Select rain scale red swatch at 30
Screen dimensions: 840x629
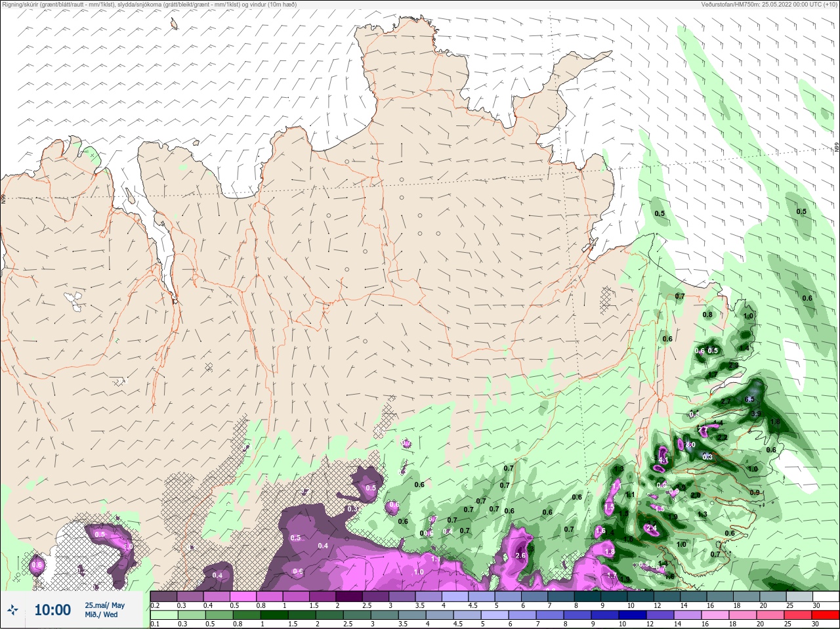coord(826,615)
